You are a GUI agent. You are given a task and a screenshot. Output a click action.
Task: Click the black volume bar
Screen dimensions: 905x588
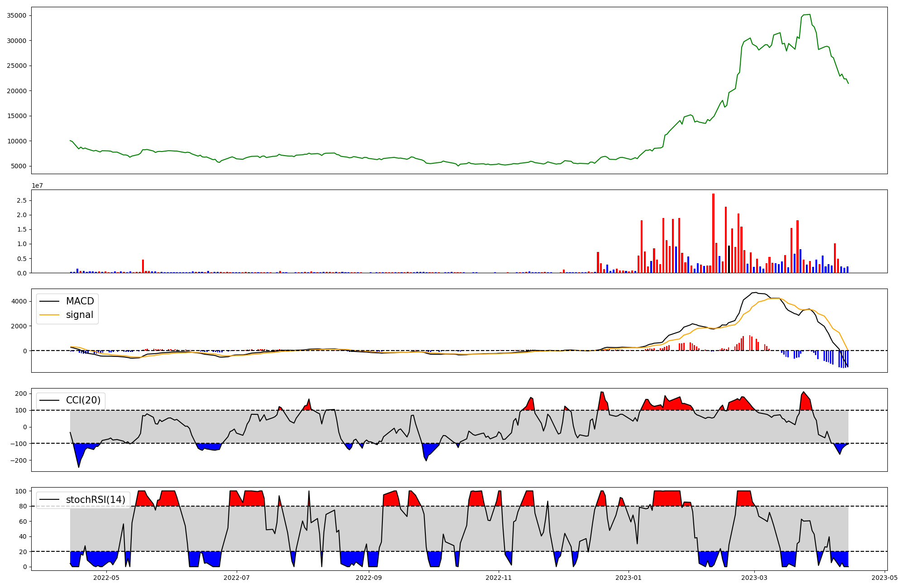[729, 259]
